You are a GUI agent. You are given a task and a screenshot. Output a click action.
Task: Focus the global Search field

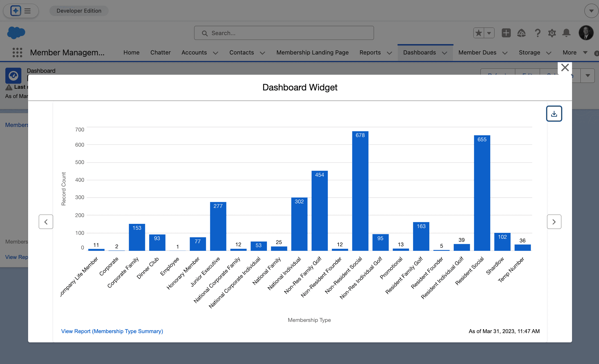[284, 33]
